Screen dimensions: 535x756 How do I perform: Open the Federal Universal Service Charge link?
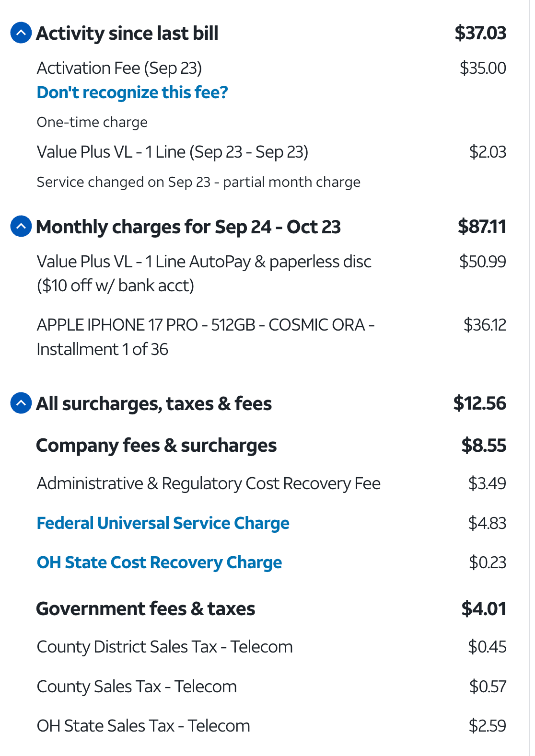[163, 523]
